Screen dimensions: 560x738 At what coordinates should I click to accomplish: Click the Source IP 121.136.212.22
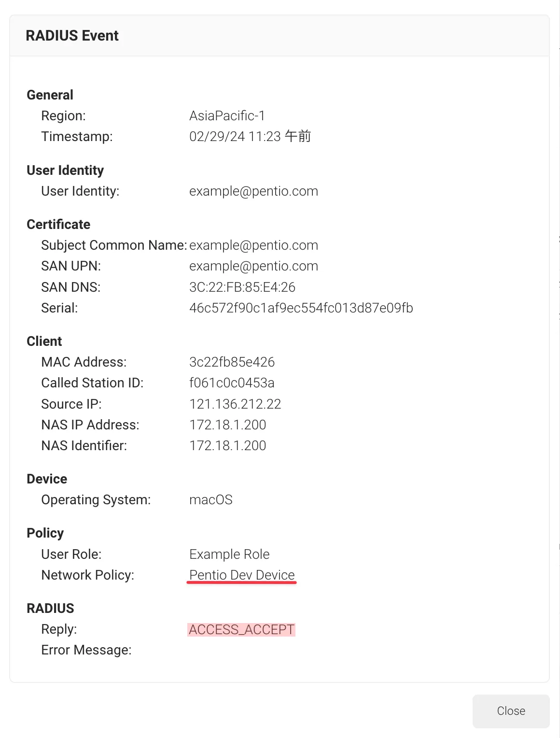(x=235, y=404)
